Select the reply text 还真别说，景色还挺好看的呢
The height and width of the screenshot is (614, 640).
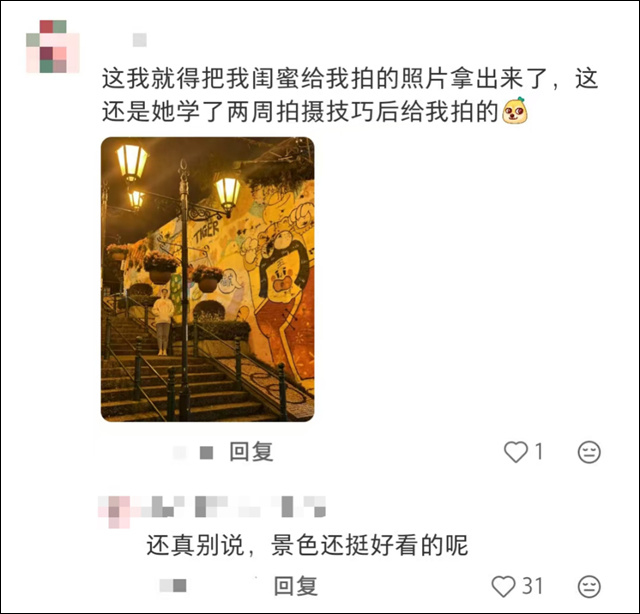click(307, 545)
